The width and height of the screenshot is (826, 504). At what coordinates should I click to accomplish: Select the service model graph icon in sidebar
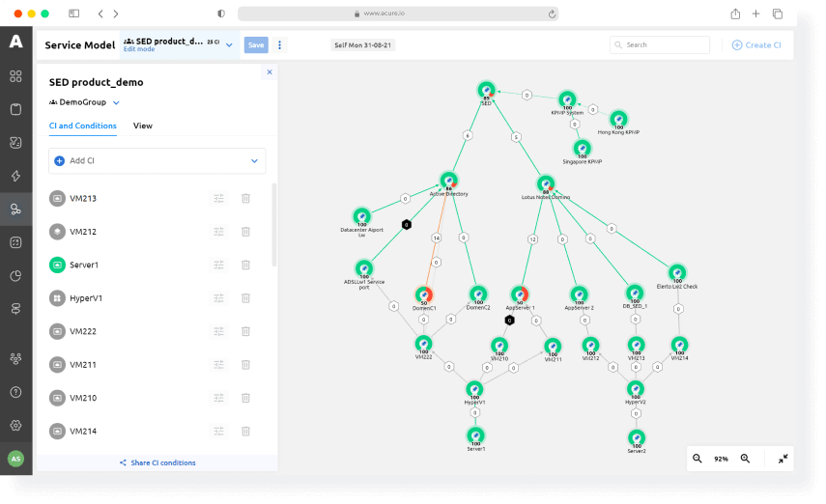pos(15,210)
